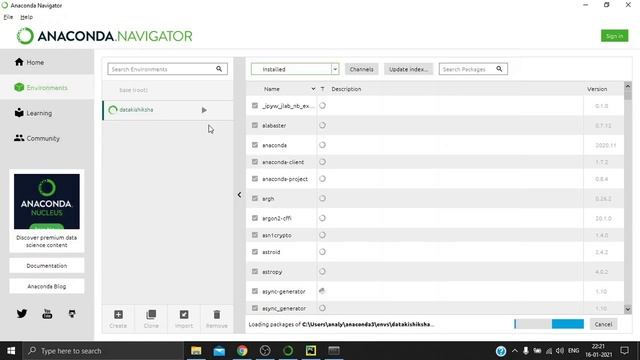Show hidden system tray icons
The image size is (640, 360).
pyautogui.click(x=515, y=351)
